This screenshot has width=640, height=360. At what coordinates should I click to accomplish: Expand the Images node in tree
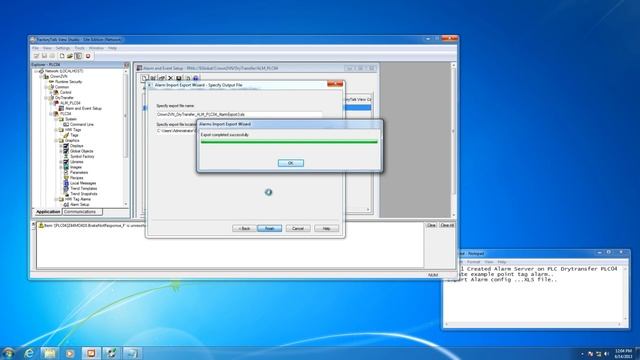click(x=61, y=167)
